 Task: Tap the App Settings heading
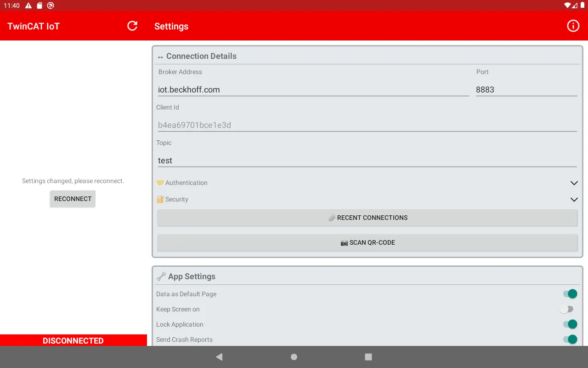click(x=192, y=276)
